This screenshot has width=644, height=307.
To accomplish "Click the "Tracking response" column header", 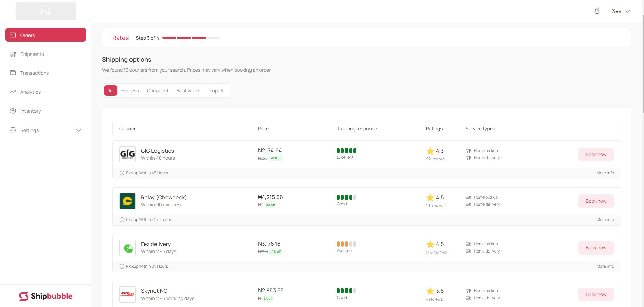I will click(x=357, y=129).
